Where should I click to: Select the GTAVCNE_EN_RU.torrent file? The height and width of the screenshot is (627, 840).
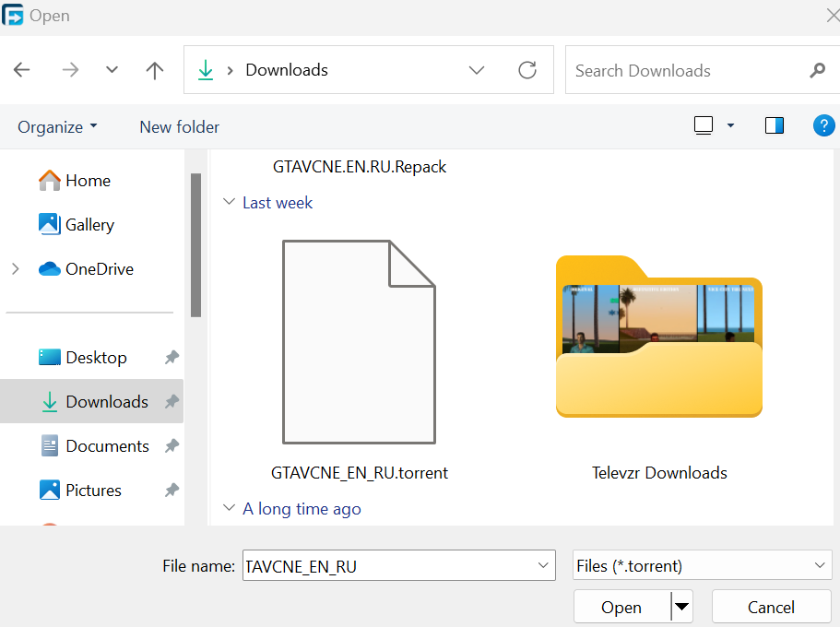[359, 343]
